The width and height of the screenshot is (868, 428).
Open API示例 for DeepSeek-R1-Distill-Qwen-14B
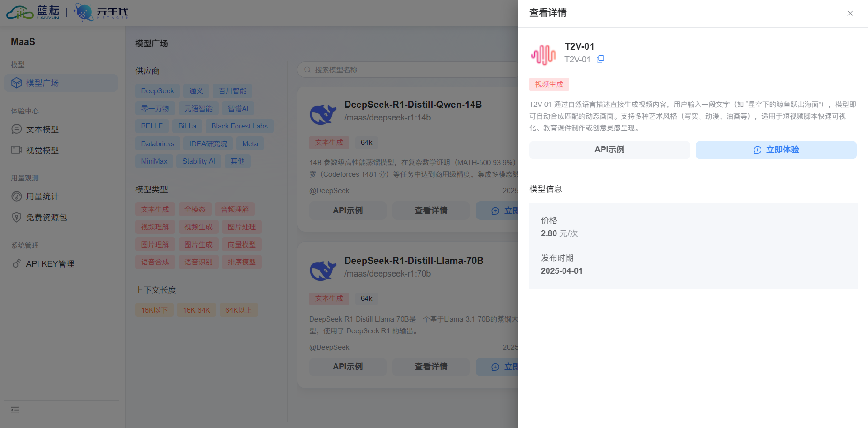(x=348, y=211)
